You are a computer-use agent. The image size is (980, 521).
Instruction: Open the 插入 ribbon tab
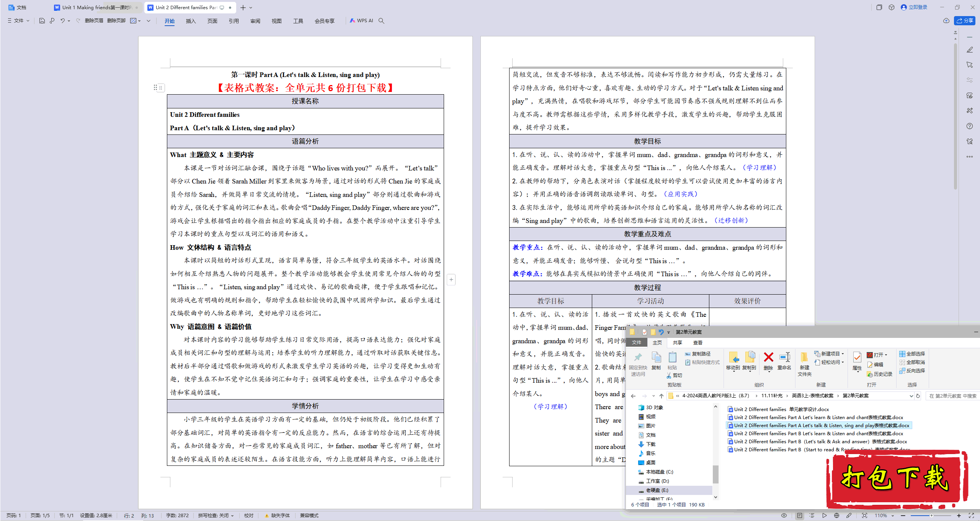[x=191, y=21]
